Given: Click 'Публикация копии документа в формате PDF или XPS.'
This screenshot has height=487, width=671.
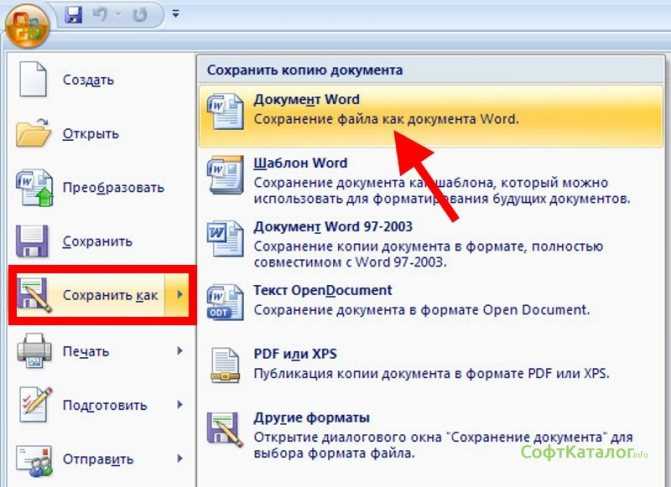Looking at the screenshot, I should click(x=431, y=374).
